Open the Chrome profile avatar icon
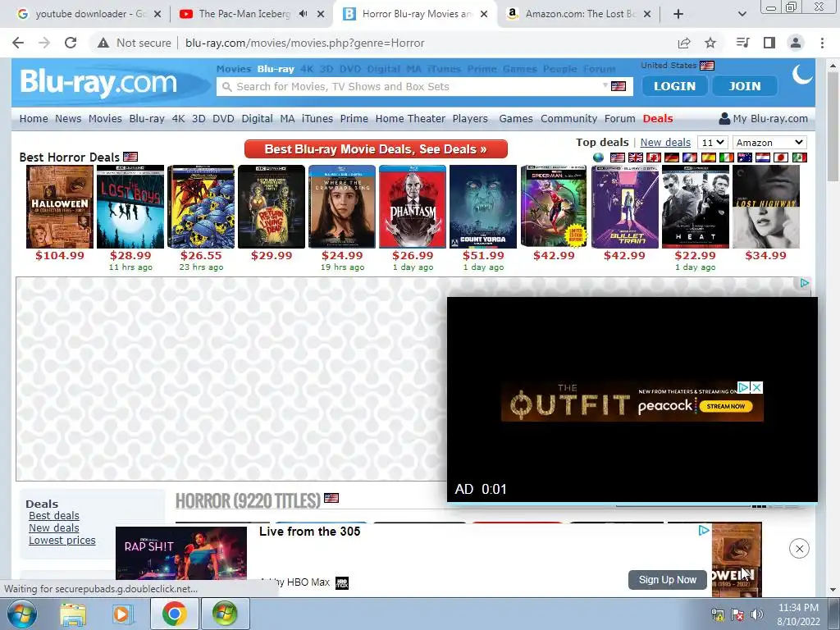Image resolution: width=840 pixels, height=630 pixels. point(796,43)
